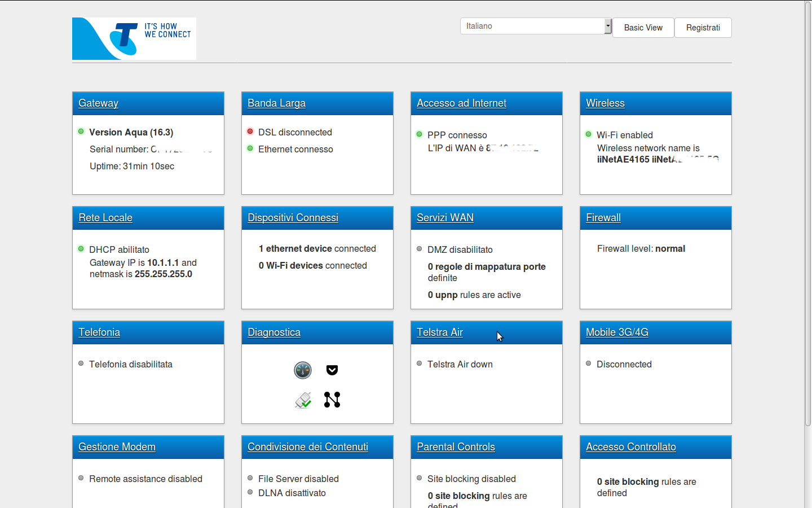The height and width of the screenshot is (508, 812).
Task: Open Accesso Controllato
Action: [631, 447]
